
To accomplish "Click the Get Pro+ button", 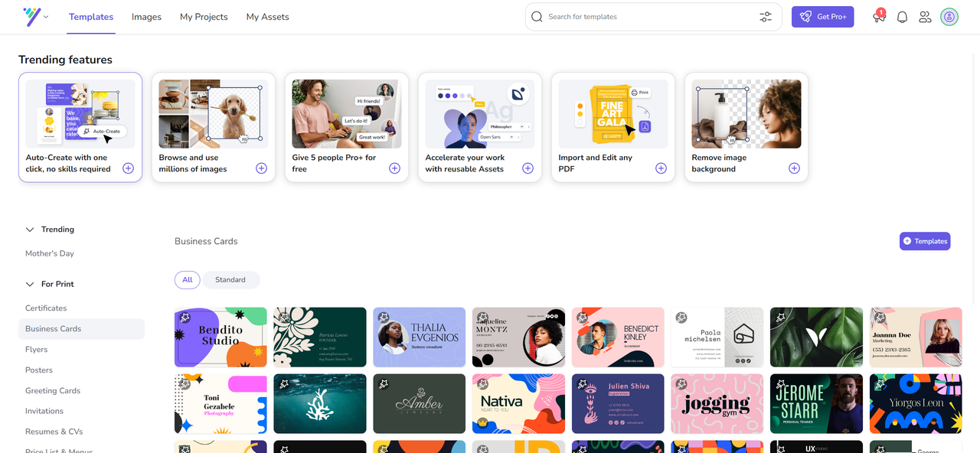I will (x=823, y=17).
